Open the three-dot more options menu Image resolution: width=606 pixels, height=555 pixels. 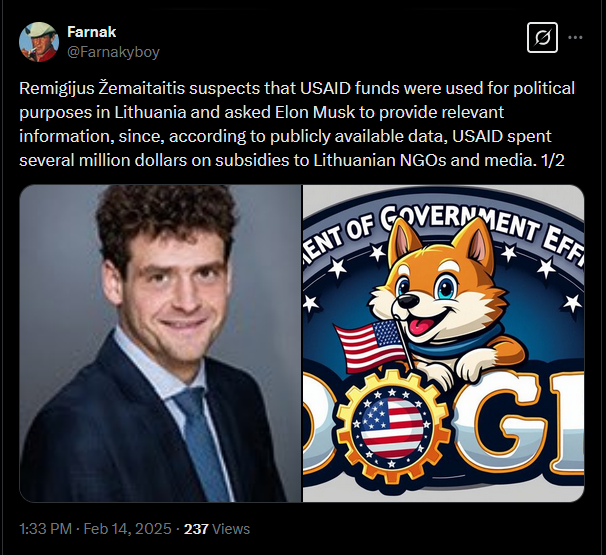pos(575,37)
